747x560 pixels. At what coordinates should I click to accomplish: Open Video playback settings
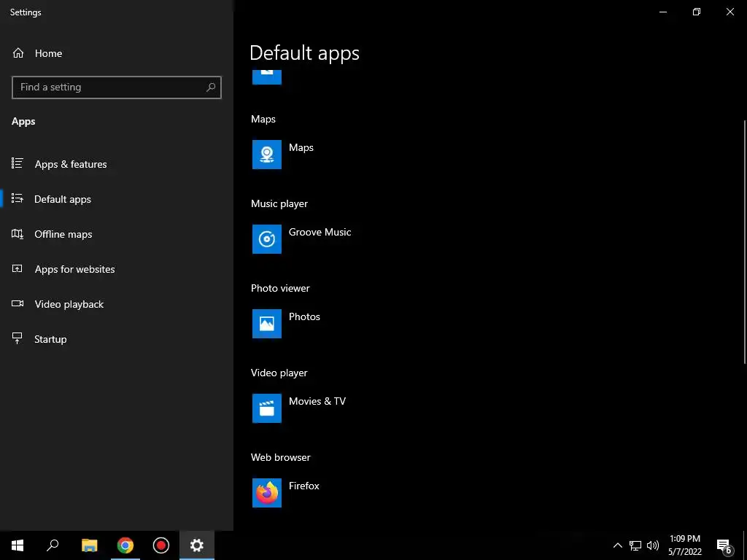117,304
